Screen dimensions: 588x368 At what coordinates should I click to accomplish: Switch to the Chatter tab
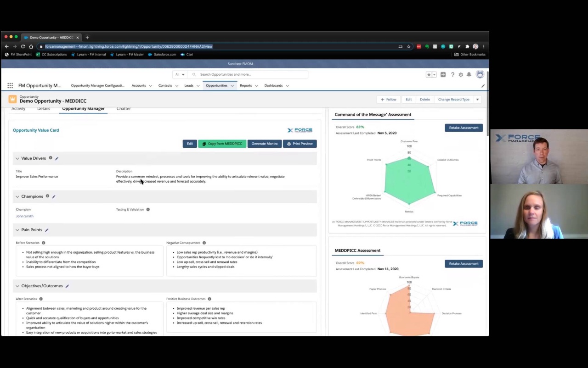click(x=124, y=109)
